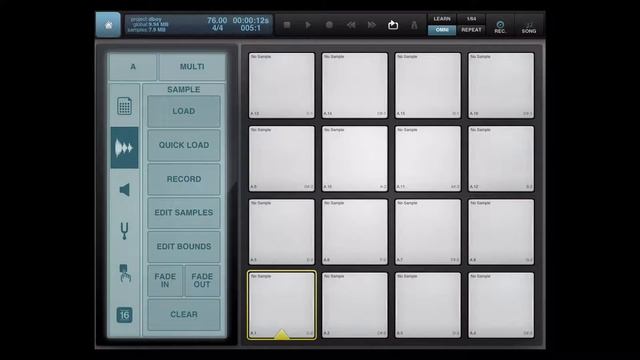This screenshot has width=640, height=360.
Task: CLEAR the selected pad's sample
Action: click(184, 314)
